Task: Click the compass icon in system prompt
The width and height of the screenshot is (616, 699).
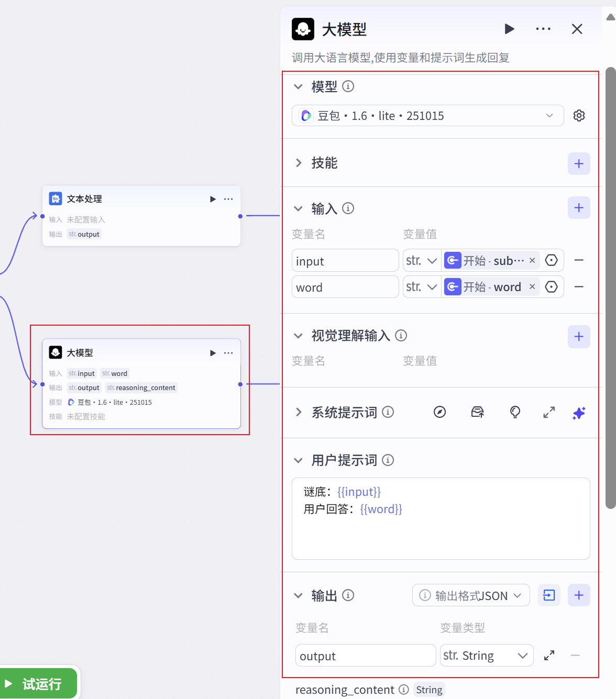Action: [440, 413]
